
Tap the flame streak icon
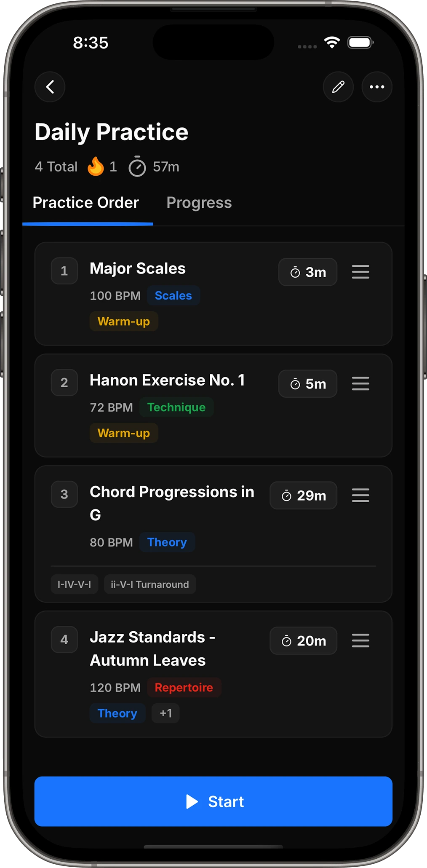click(x=96, y=166)
